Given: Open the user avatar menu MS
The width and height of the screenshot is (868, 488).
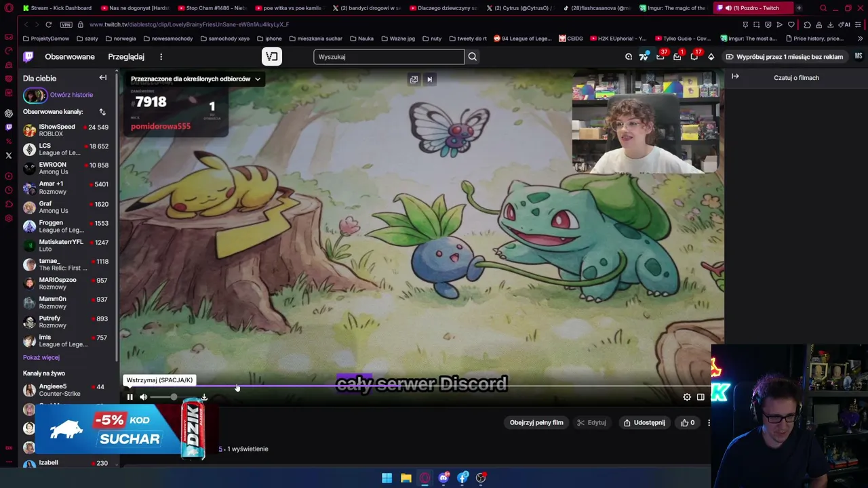Looking at the screenshot, I should 859,56.
